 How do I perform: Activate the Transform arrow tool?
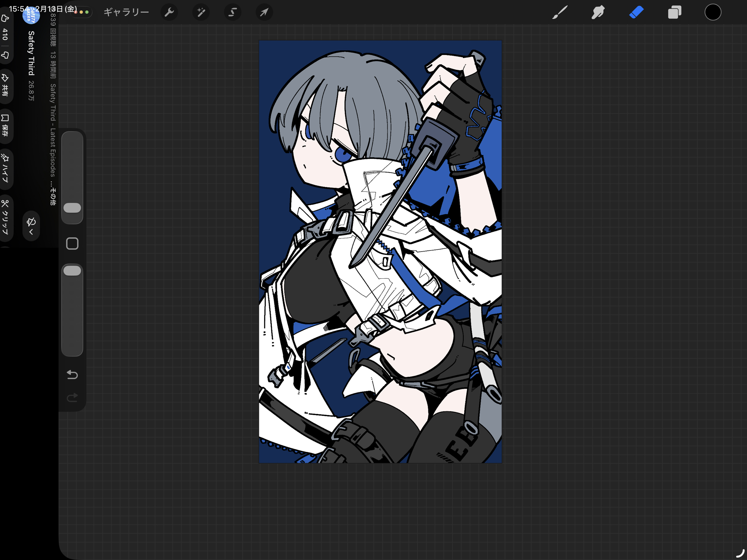[x=264, y=12]
